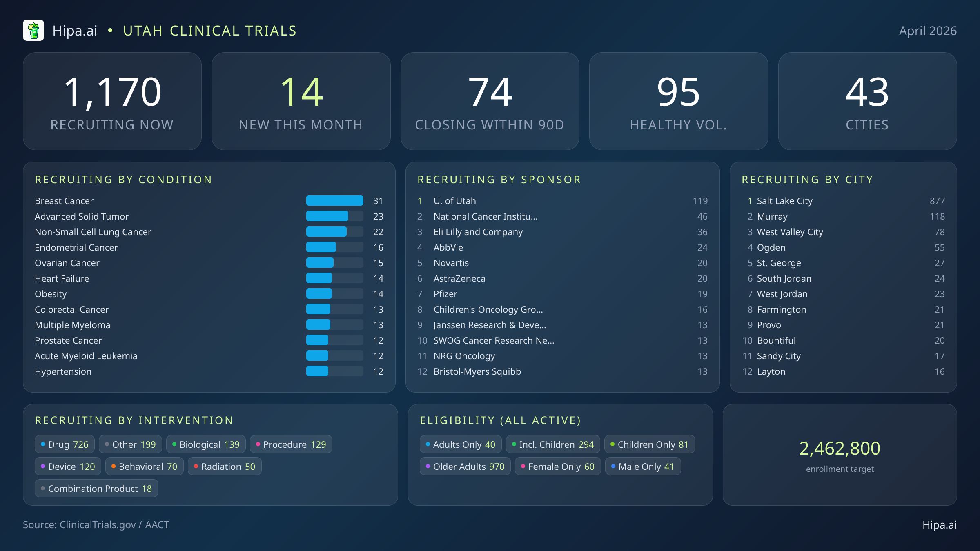Click the Hipa.ai logo icon
This screenshot has height=551, width=980.
[x=33, y=31]
